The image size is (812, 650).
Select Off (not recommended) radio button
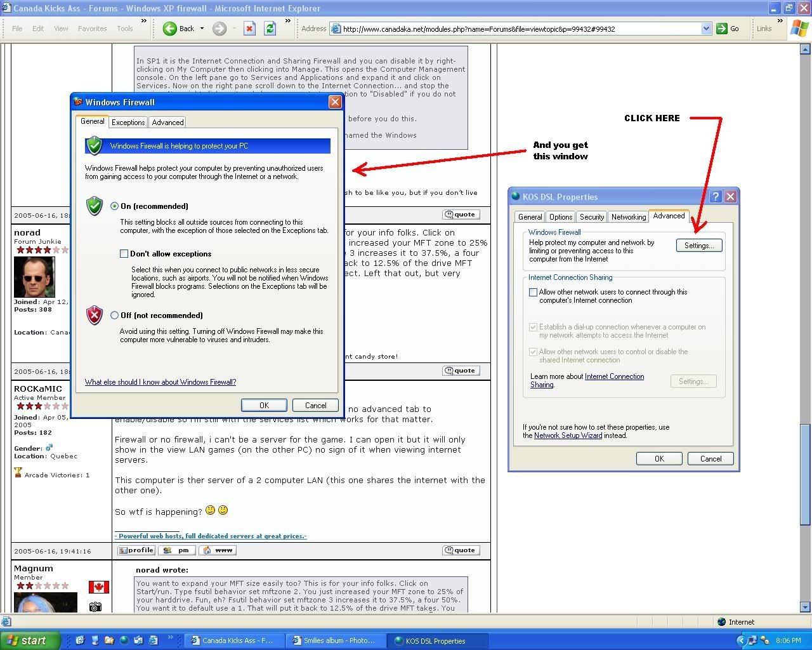click(114, 315)
